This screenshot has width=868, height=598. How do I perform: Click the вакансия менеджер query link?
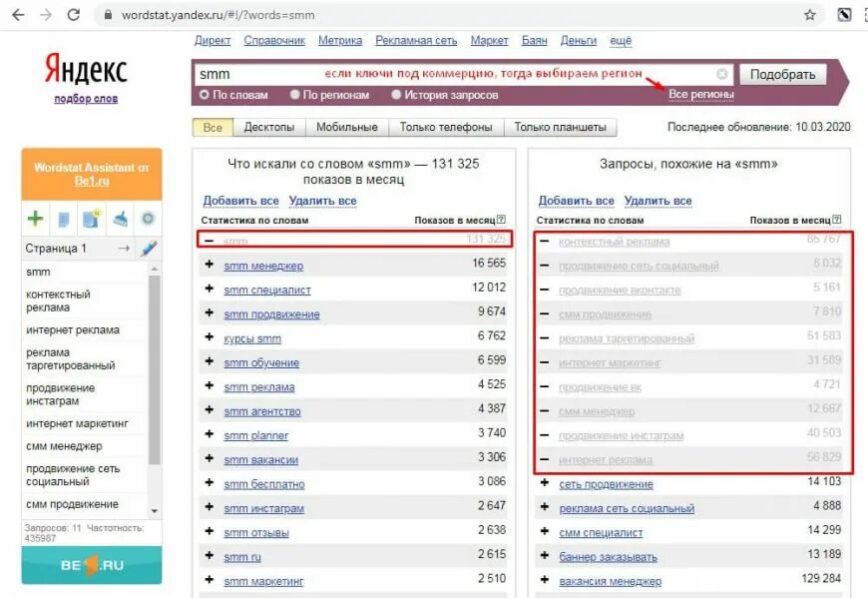(x=610, y=581)
